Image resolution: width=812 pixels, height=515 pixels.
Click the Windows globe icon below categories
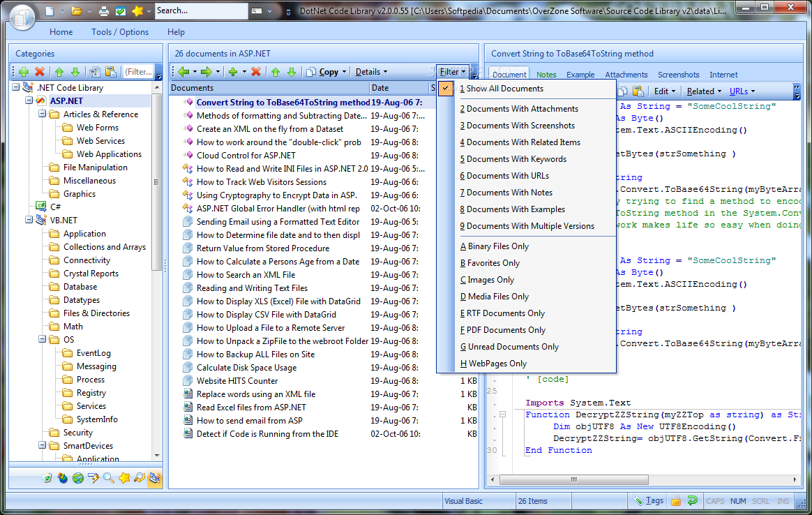point(63,478)
